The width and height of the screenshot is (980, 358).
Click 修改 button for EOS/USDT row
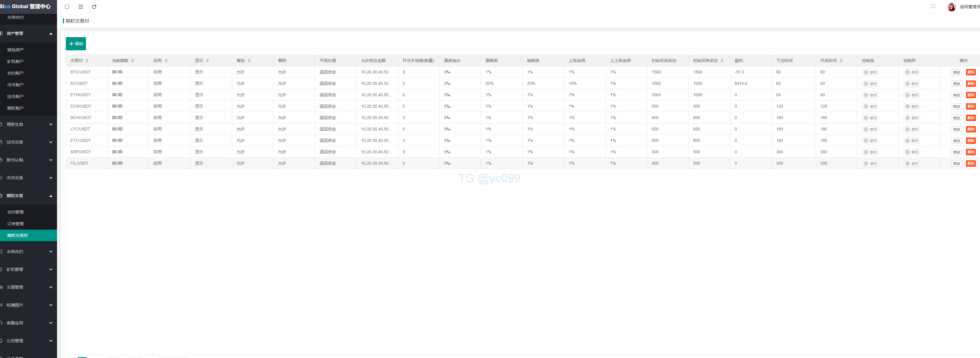pos(956,106)
